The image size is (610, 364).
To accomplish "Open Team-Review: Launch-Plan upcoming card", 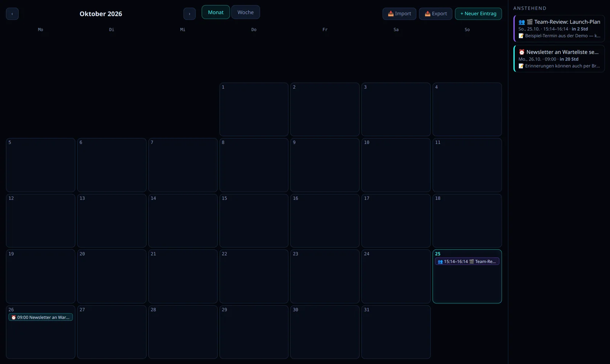I will (559, 29).
